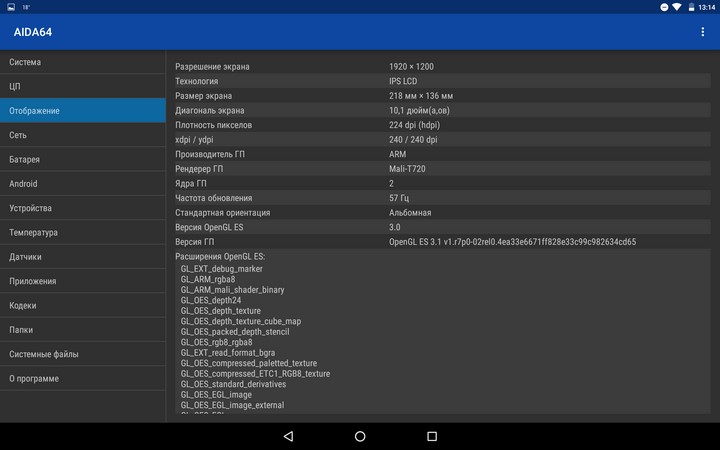Tap the recent apps square button
This screenshot has width=720, height=450.
point(432,436)
